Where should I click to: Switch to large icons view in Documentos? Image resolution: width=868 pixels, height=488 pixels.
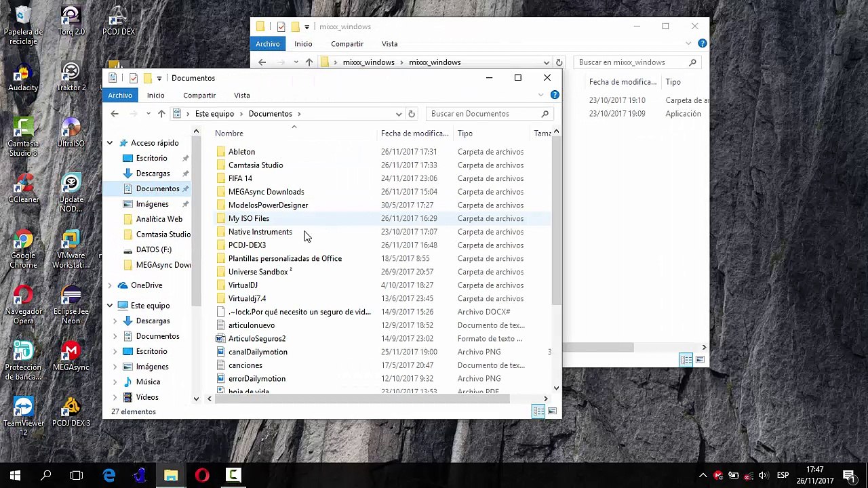pyautogui.click(x=552, y=411)
